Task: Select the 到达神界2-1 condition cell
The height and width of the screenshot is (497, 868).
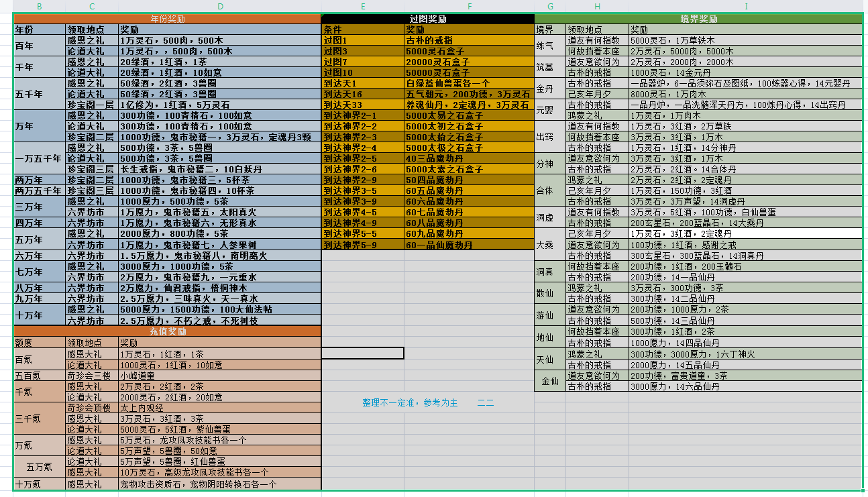Action: [x=363, y=115]
